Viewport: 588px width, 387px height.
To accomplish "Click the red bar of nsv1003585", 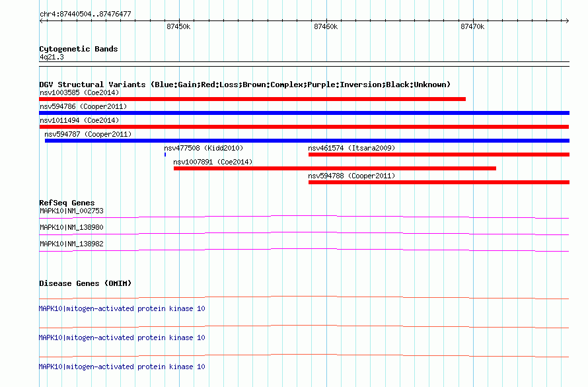I will pyautogui.click(x=252, y=99).
